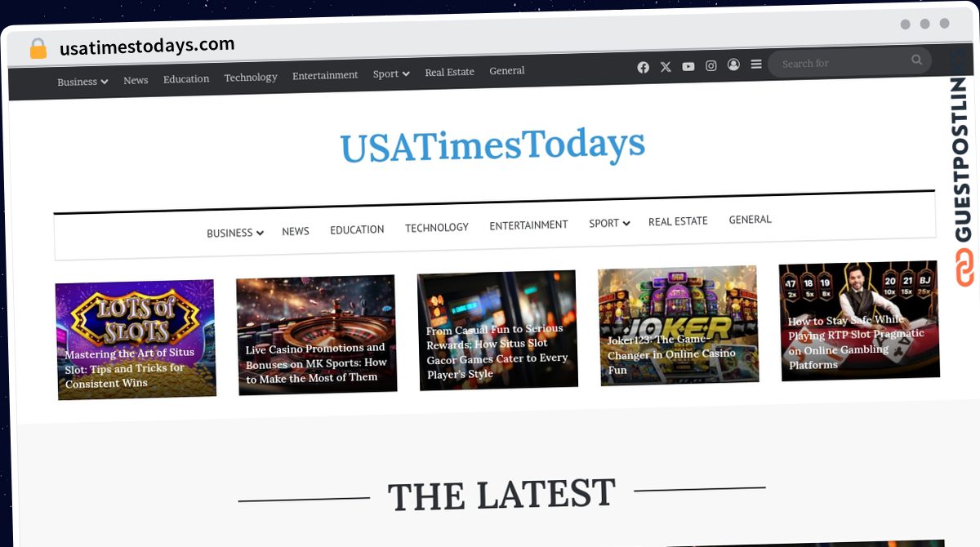Open the hamburger menu icon

[x=756, y=64]
